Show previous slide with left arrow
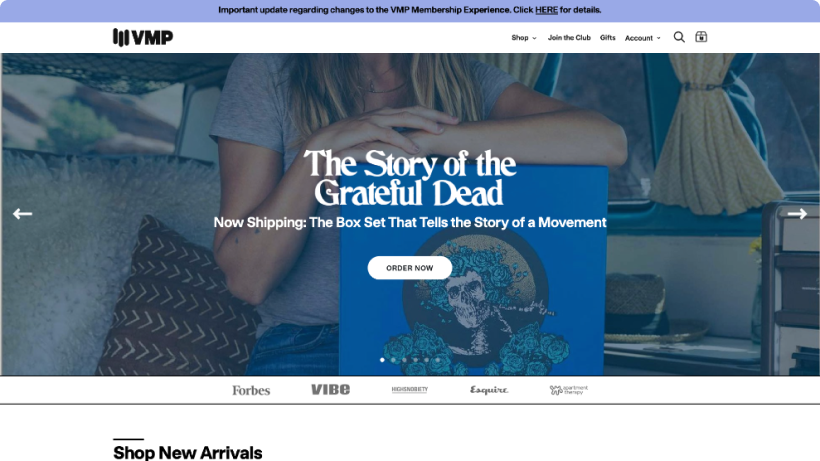The width and height of the screenshot is (820, 461). [22, 214]
